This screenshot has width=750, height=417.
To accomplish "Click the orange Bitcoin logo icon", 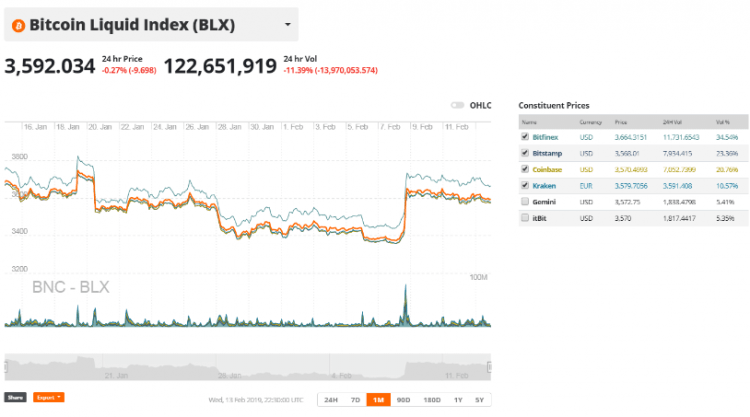I will (x=18, y=25).
